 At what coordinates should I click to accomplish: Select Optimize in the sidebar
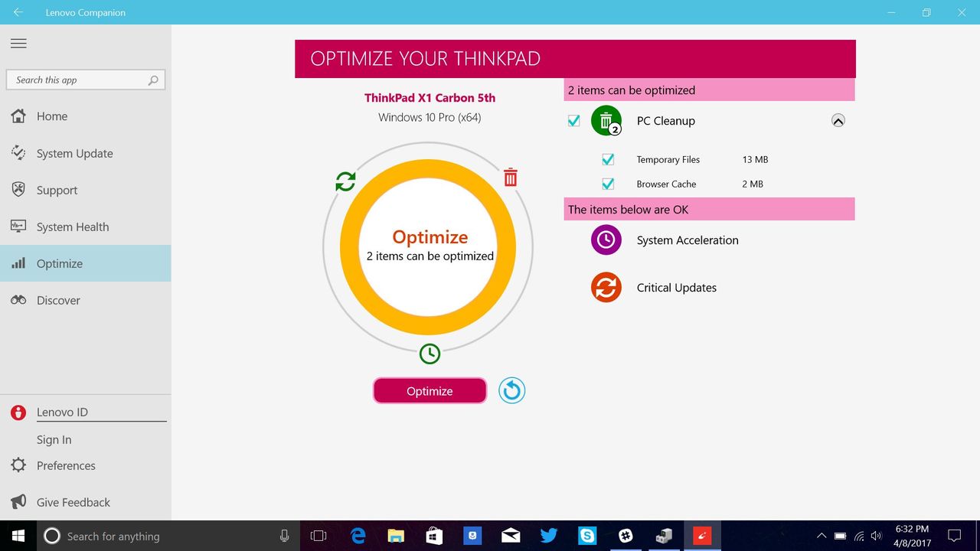click(86, 263)
